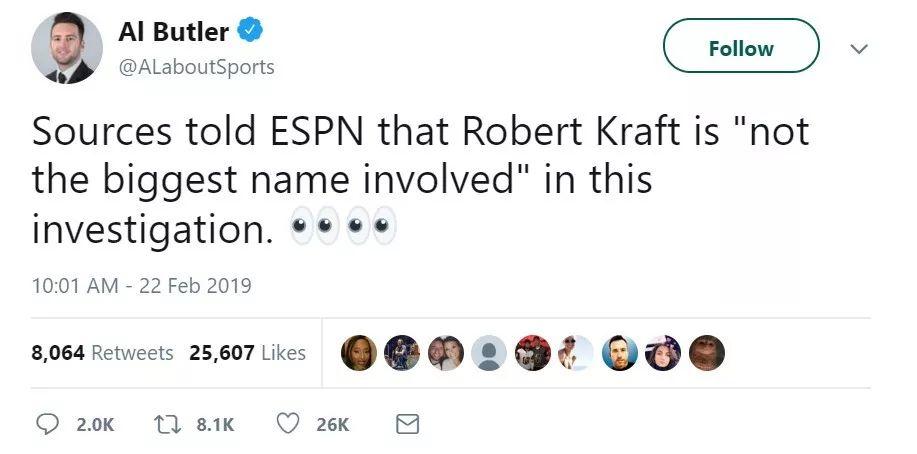The height and width of the screenshot is (454, 917).
Task: Open Al Butler's profile photo
Action: (x=66, y=48)
